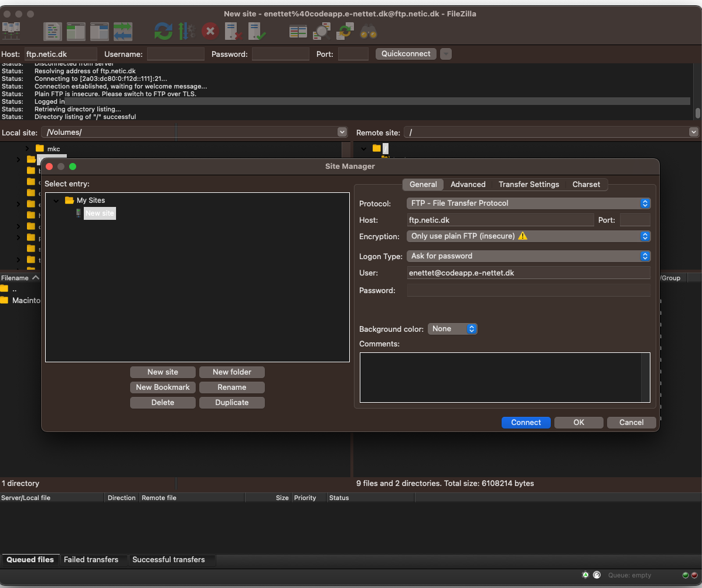Switch to the Advanced tab

pyautogui.click(x=468, y=185)
